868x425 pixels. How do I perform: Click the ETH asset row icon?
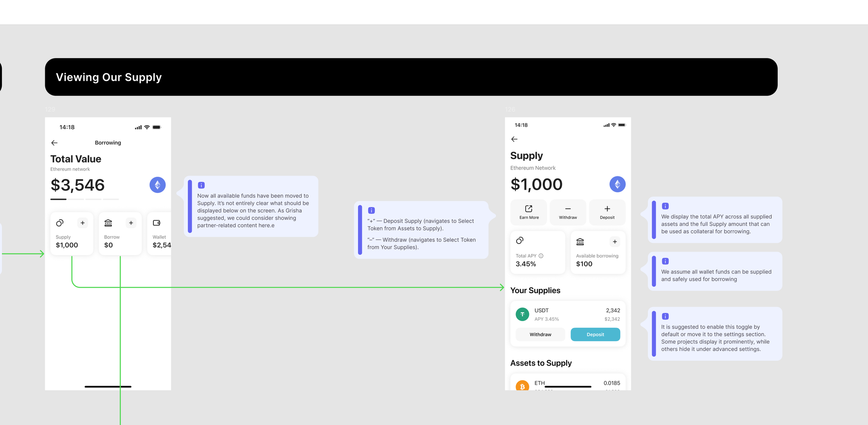[x=522, y=386]
